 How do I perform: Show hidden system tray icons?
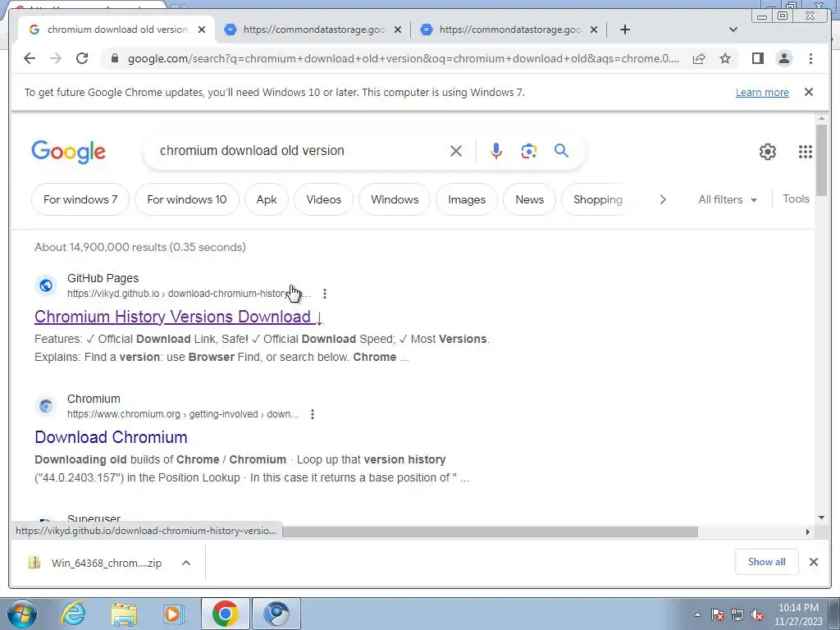click(x=697, y=614)
